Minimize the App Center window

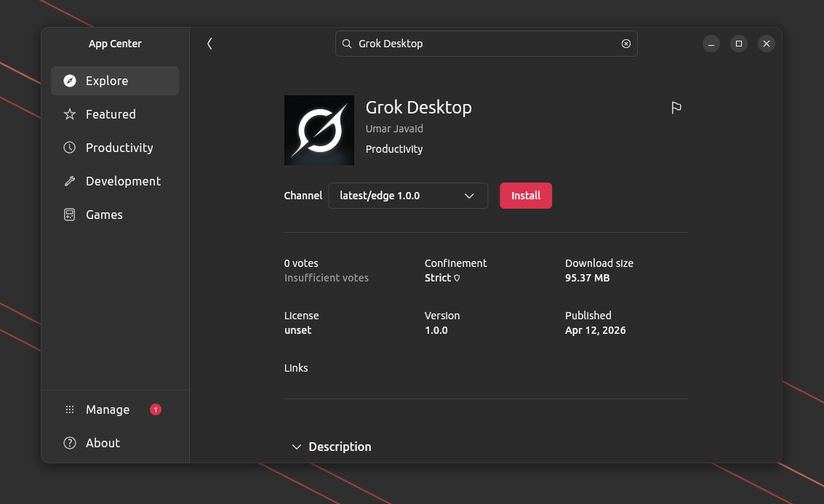(x=711, y=44)
